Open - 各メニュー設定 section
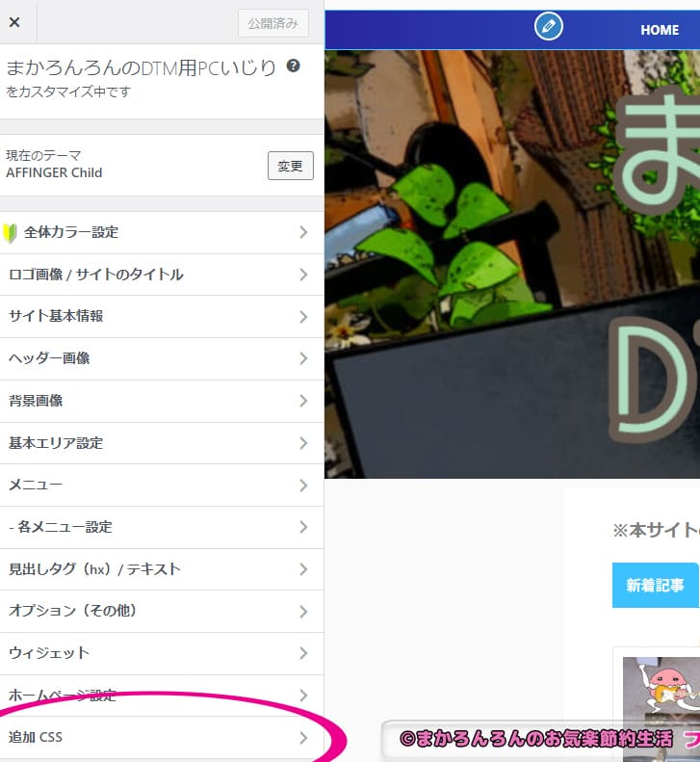This screenshot has height=762, width=700. 162,527
